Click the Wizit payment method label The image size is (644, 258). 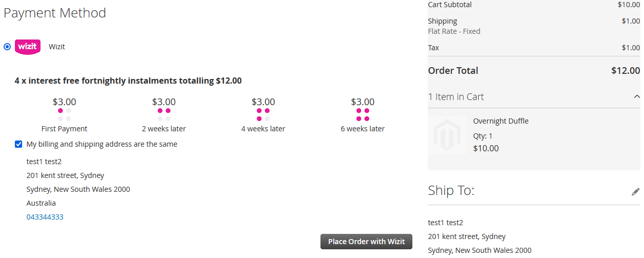(x=57, y=47)
